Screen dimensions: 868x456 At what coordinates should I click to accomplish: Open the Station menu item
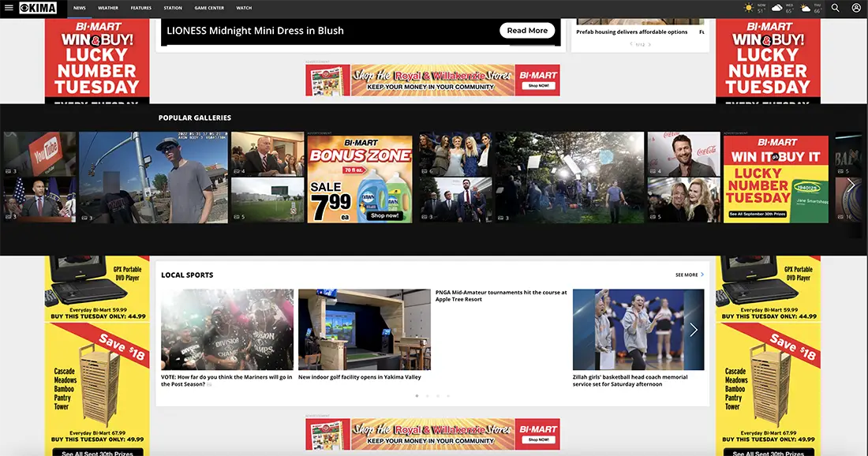pos(173,9)
